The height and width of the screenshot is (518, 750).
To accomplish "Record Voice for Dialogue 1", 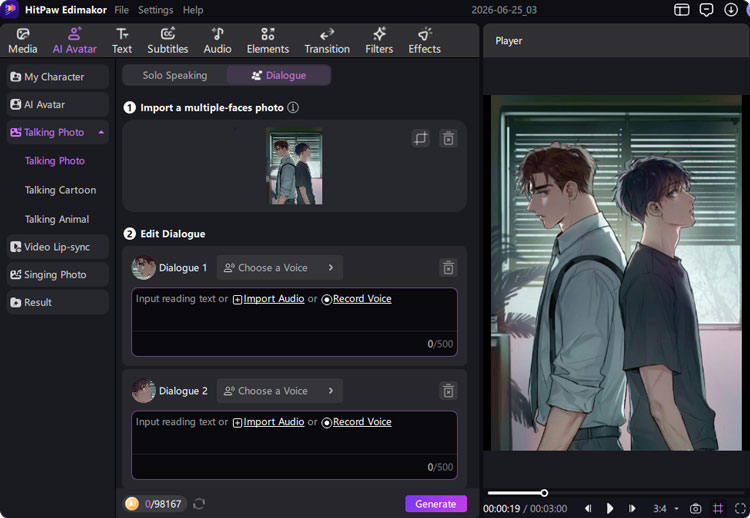I will pyautogui.click(x=356, y=299).
